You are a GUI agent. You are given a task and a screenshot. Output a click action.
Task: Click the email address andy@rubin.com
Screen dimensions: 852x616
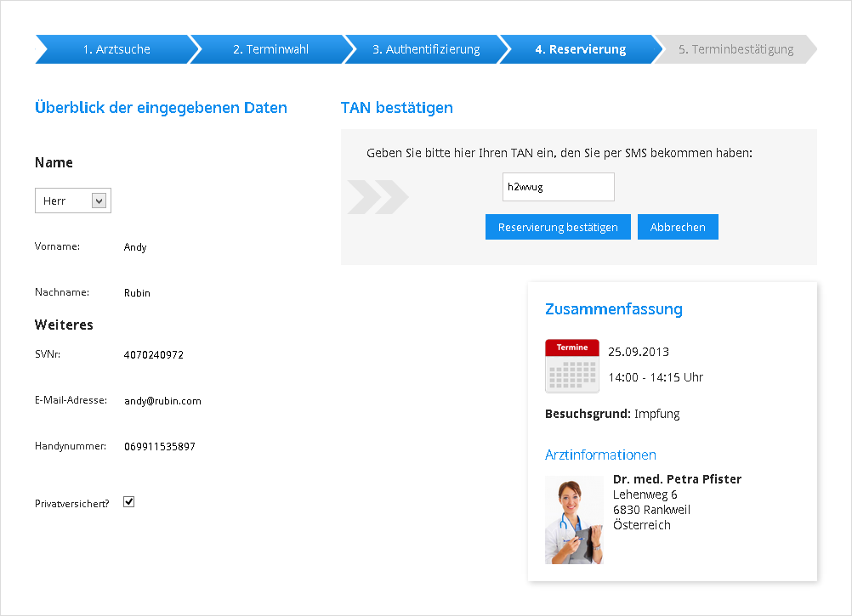[x=162, y=400]
